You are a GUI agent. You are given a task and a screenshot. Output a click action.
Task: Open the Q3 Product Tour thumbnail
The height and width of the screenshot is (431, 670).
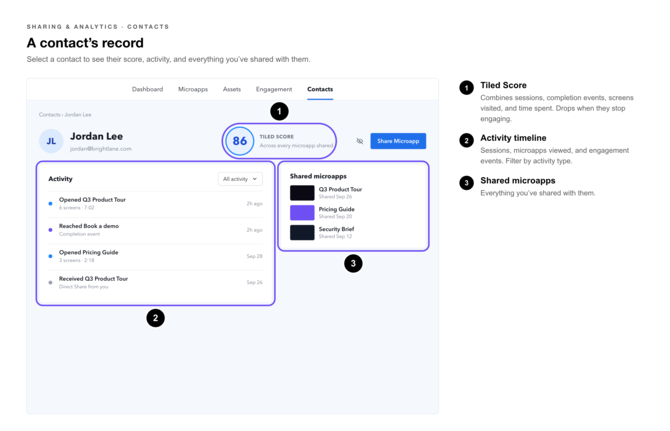coord(302,193)
